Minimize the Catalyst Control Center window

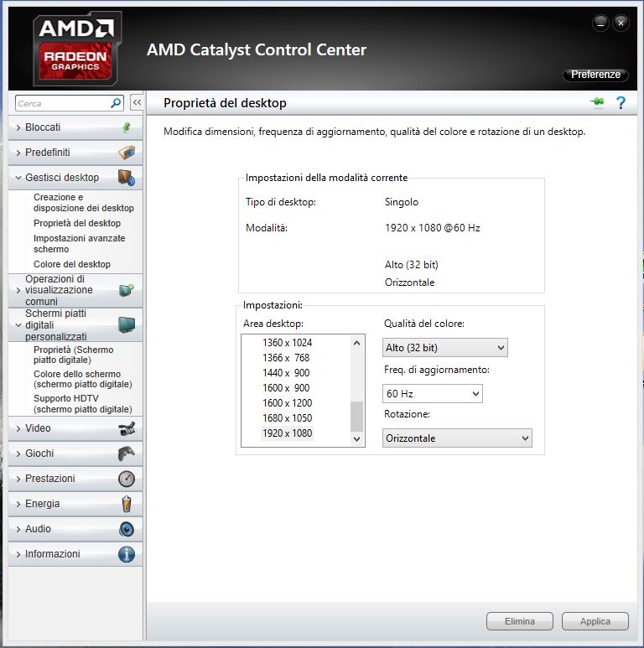(x=600, y=23)
